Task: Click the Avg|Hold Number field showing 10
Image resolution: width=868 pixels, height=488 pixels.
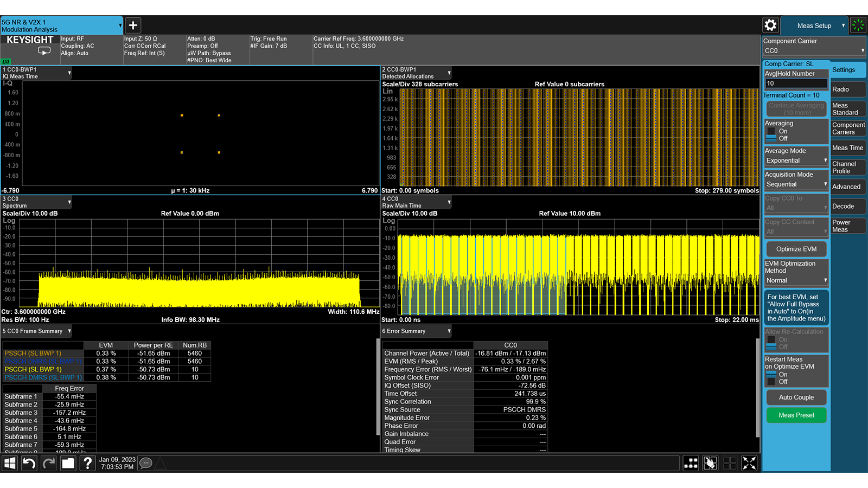Action: tap(796, 82)
